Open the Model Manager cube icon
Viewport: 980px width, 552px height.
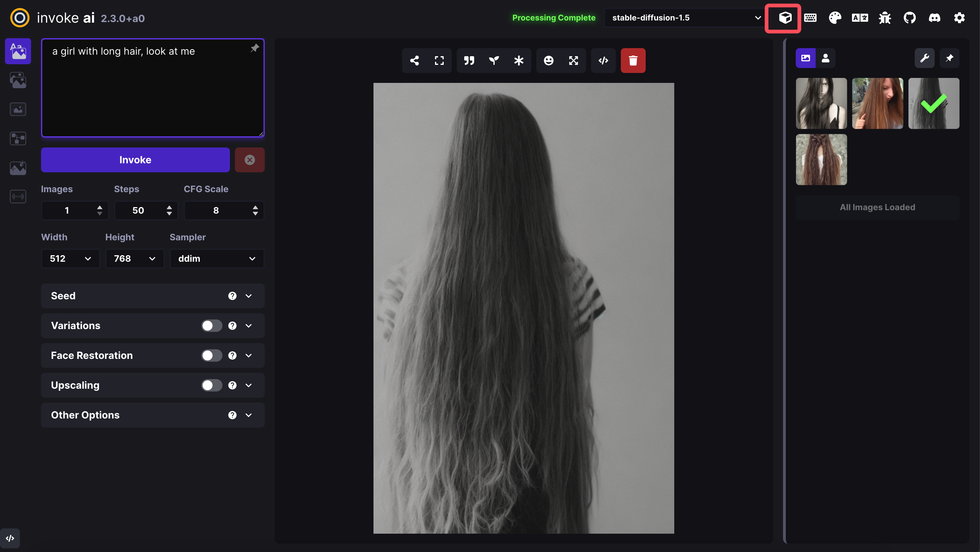(785, 18)
